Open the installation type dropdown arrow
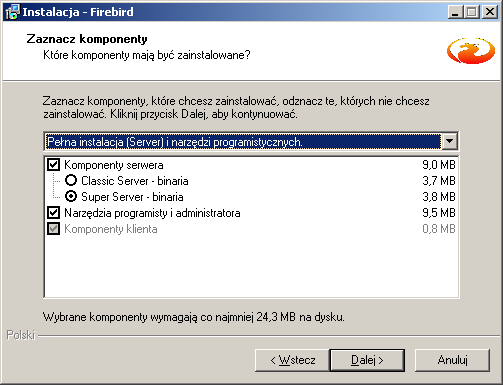This screenshot has width=503, height=385. click(449, 141)
